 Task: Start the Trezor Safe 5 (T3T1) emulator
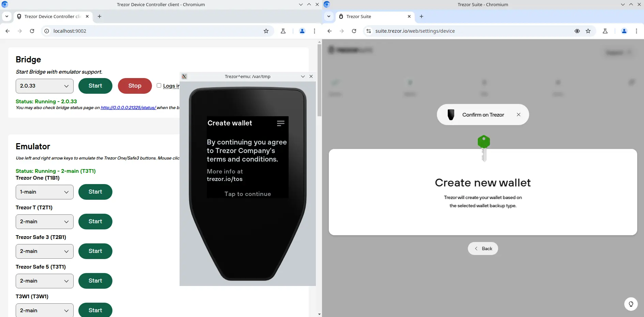[95, 281]
